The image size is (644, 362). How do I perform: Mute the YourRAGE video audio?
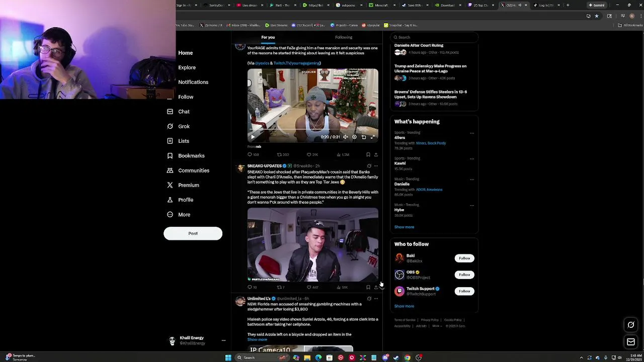click(x=345, y=137)
